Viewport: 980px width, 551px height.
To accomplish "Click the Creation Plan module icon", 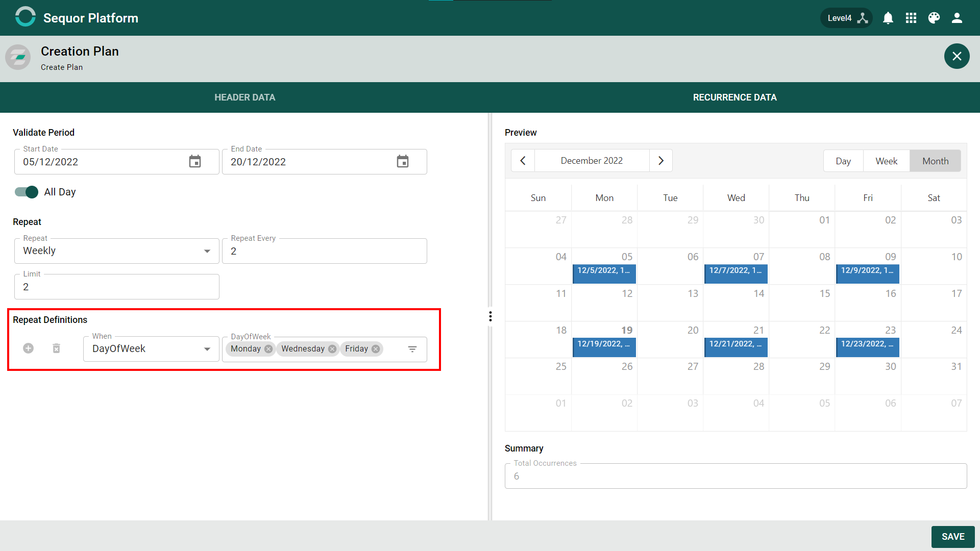I will click(18, 57).
